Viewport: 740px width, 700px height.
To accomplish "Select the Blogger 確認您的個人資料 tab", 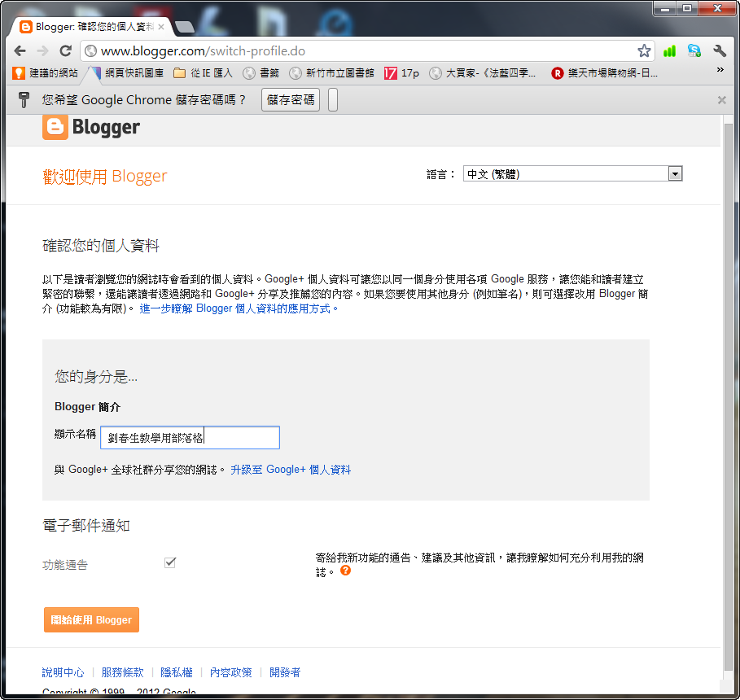I will click(x=92, y=27).
